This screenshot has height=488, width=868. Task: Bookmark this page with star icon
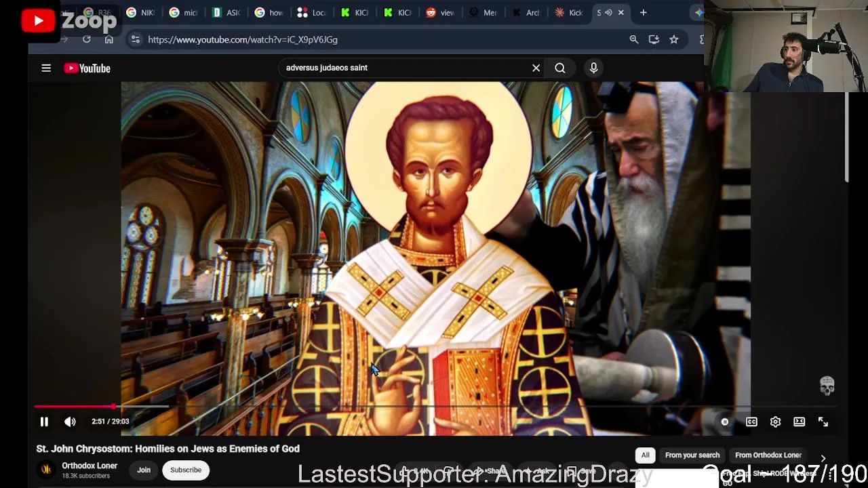point(674,39)
